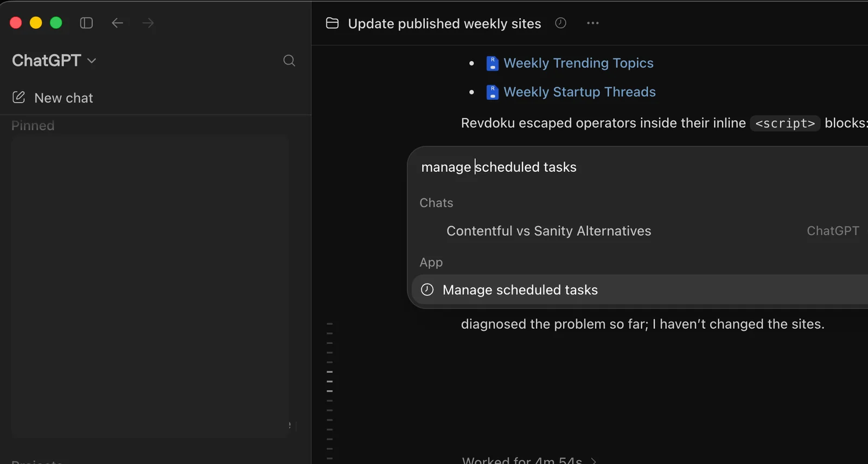Image resolution: width=868 pixels, height=464 pixels.
Task: Click the Weekly Startup Threads file icon
Action: point(492,92)
